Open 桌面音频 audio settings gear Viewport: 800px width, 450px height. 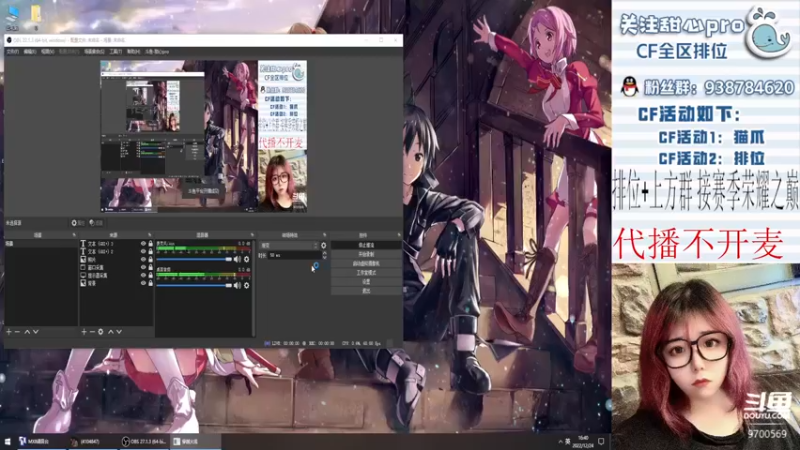(x=246, y=285)
